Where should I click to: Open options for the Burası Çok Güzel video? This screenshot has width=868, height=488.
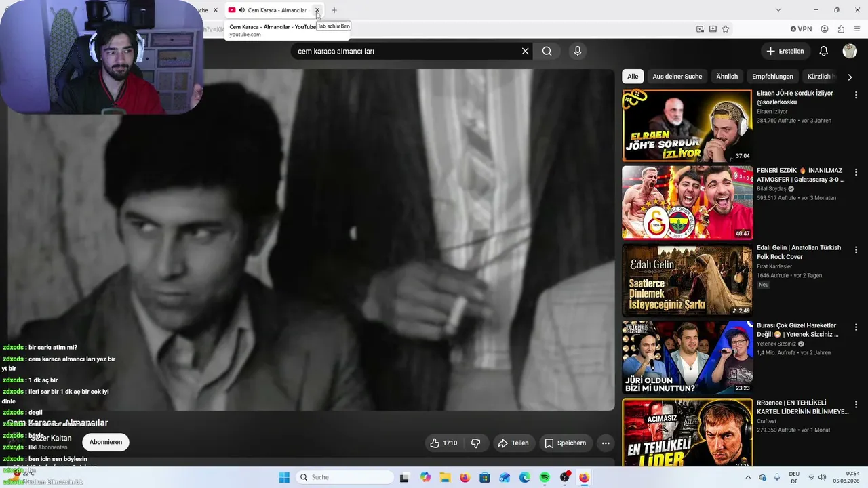tap(856, 327)
